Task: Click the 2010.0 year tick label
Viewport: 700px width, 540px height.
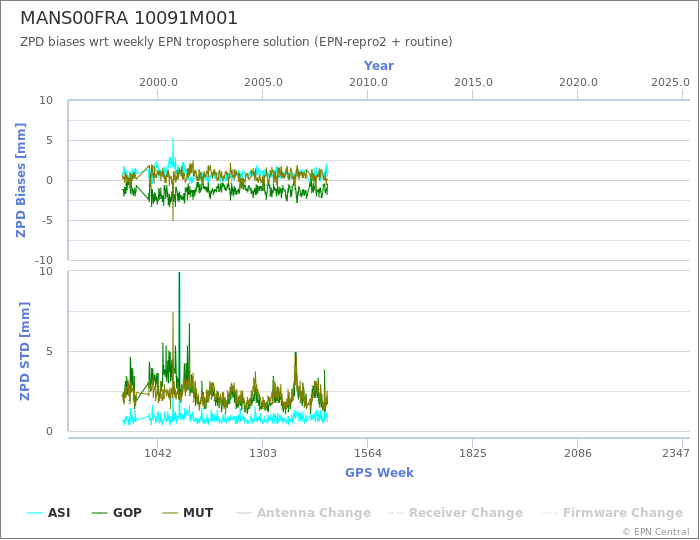Action: coord(368,83)
